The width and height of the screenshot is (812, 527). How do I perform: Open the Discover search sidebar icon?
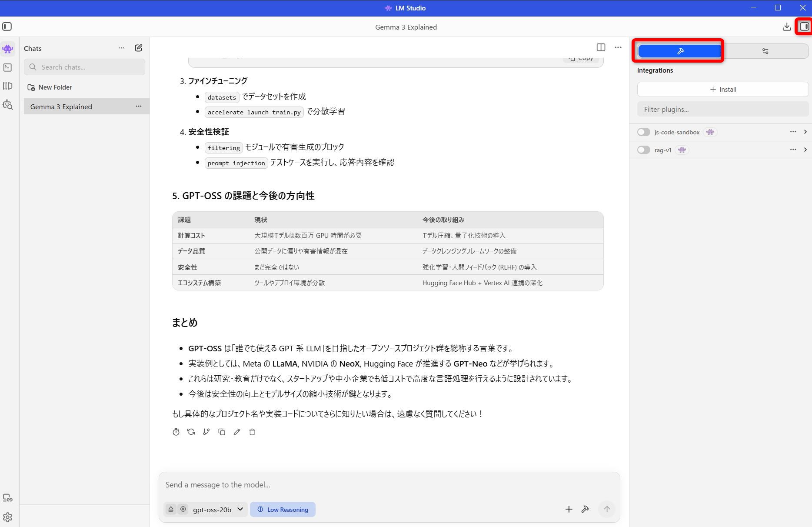(7, 105)
